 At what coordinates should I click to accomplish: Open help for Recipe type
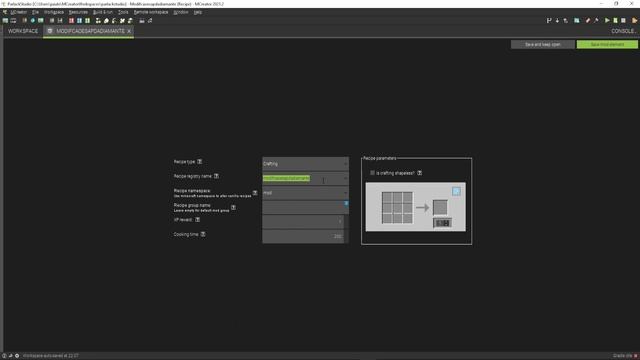[200, 162]
